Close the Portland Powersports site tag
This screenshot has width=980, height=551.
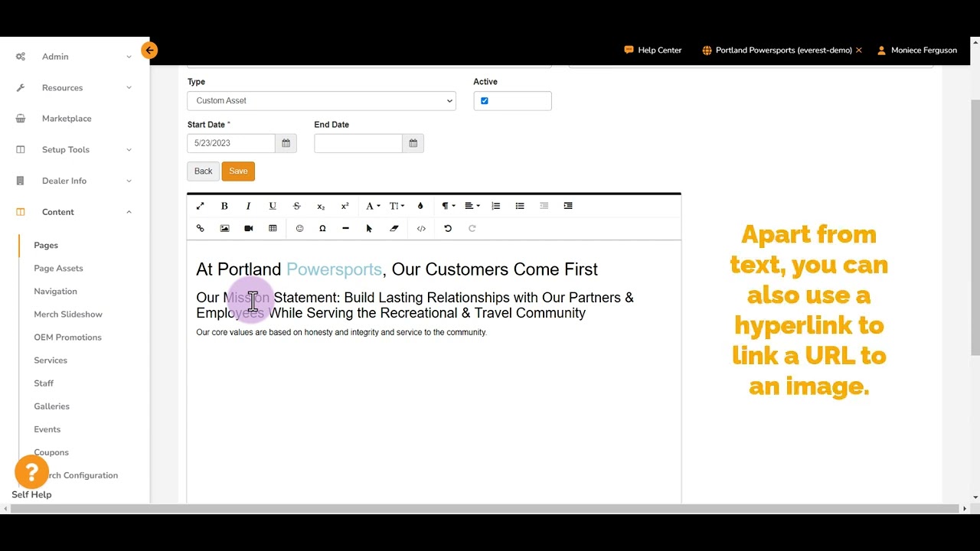coord(859,51)
